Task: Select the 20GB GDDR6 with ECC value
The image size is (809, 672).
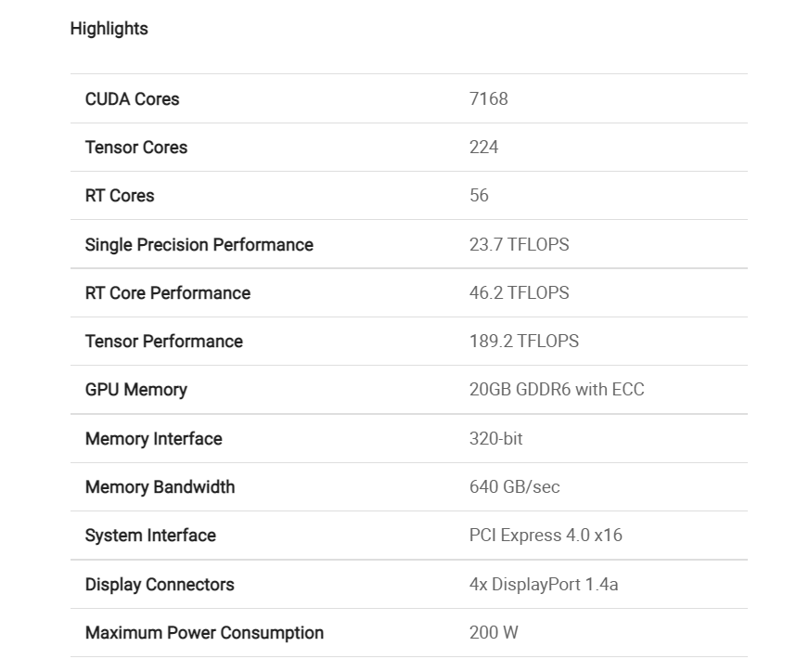Action: [556, 390]
